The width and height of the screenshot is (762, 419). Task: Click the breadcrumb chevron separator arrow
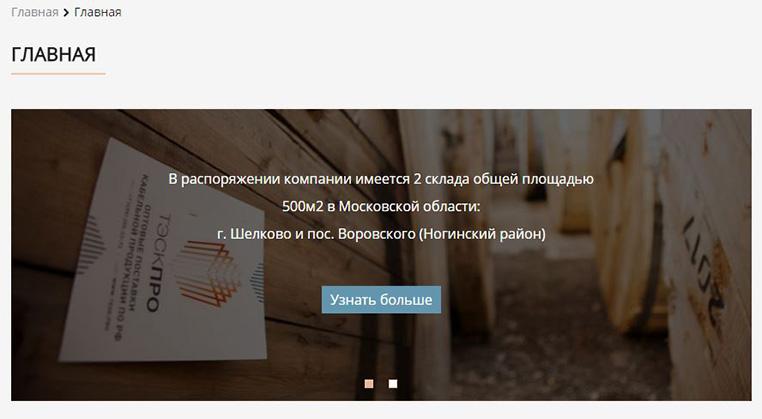[66, 13]
